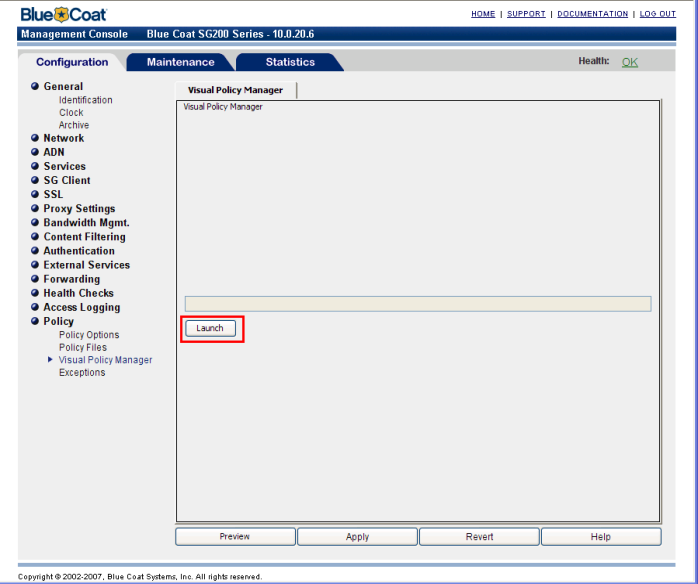Expand the Content Filtering section
The height and width of the screenshot is (584, 698).
(85, 237)
